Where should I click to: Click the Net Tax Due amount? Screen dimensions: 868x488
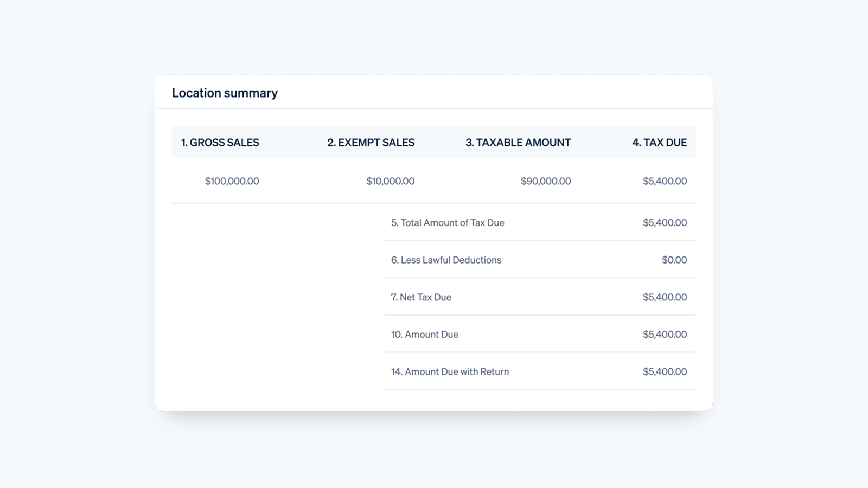click(665, 297)
